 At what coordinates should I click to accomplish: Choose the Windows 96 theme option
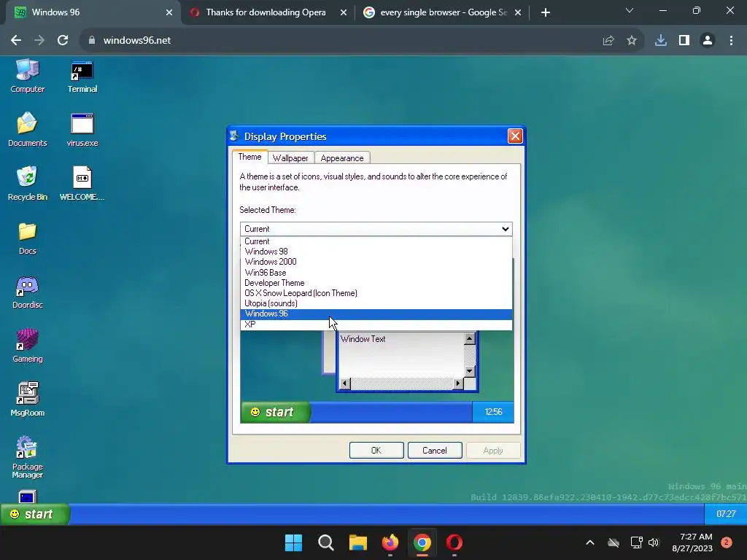[376, 314]
